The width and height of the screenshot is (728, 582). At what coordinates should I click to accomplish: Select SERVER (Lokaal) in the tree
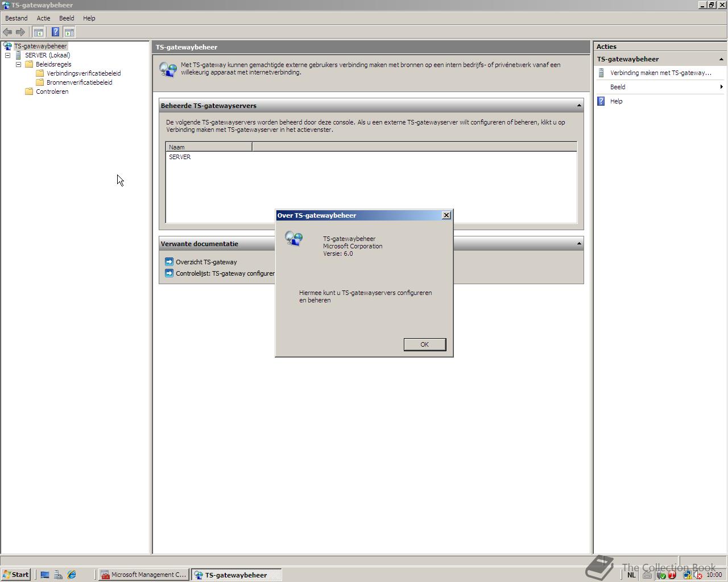[47, 55]
